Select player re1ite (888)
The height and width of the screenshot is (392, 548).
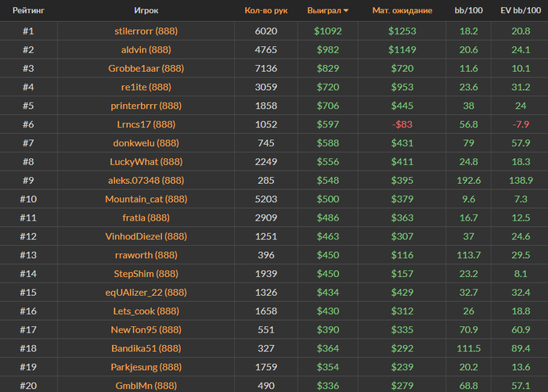[146, 87]
